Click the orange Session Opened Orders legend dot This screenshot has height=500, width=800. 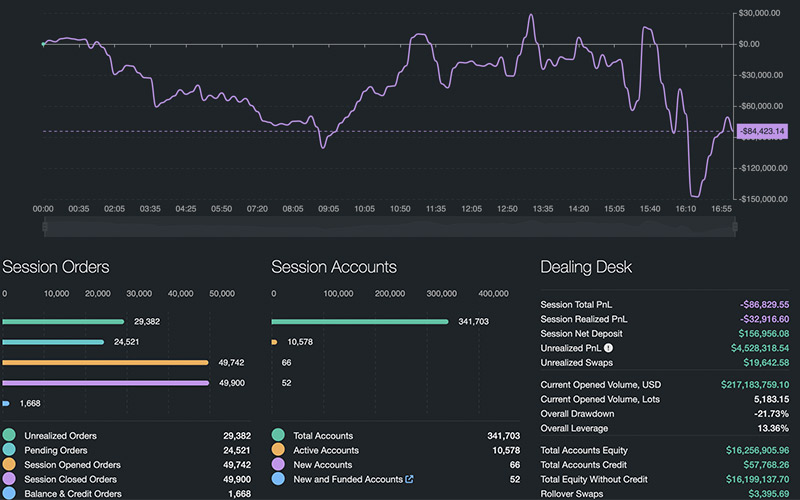coord(10,465)
